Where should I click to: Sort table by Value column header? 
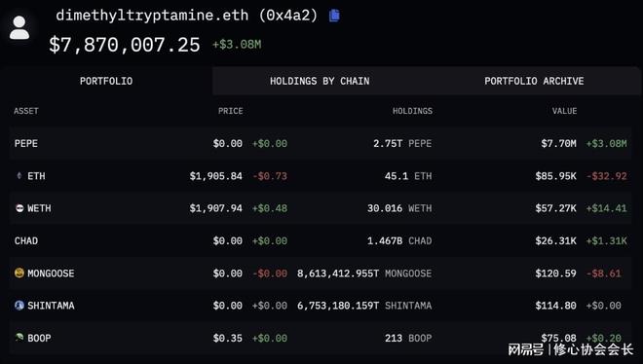(564, 111)
